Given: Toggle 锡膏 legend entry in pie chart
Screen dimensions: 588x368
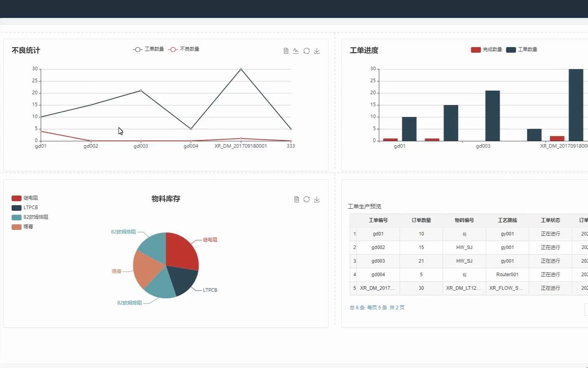Looking at the screenshot, I should click(22, 227).
